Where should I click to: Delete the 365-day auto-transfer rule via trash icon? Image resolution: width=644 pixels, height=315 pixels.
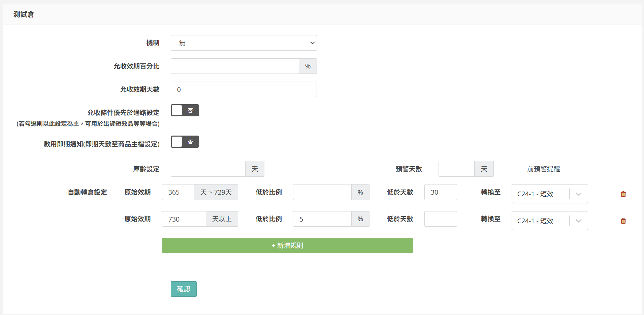point(623,194)
